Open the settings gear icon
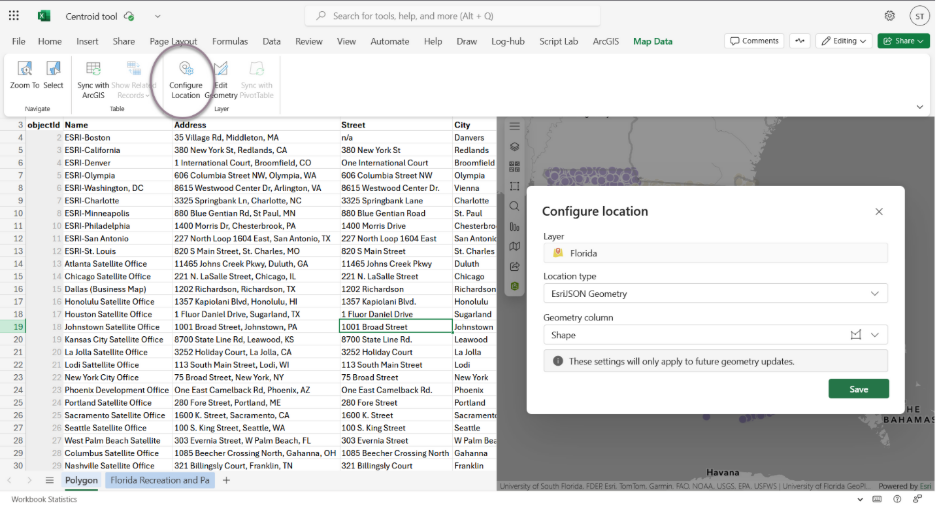This screenshot has height=505, width=936. point(889,16)
